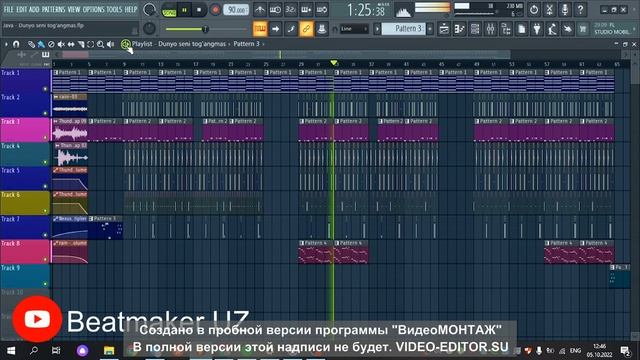Open File Explorer from the taskbar

click(109, 351)
